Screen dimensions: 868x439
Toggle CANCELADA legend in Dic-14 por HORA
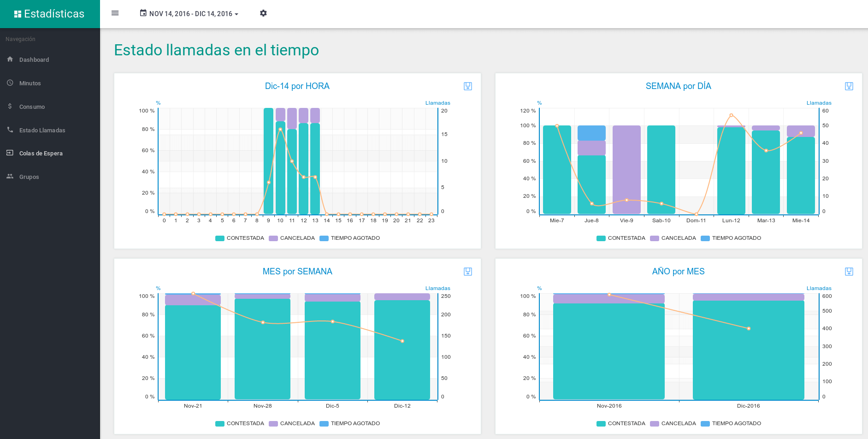(292, 238)
